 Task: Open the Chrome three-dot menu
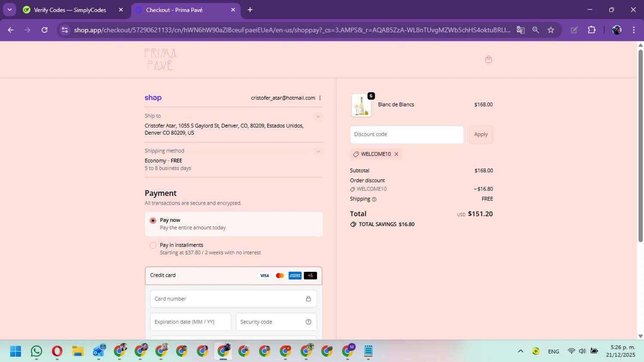pyautogui.click(x=634, y=30)
